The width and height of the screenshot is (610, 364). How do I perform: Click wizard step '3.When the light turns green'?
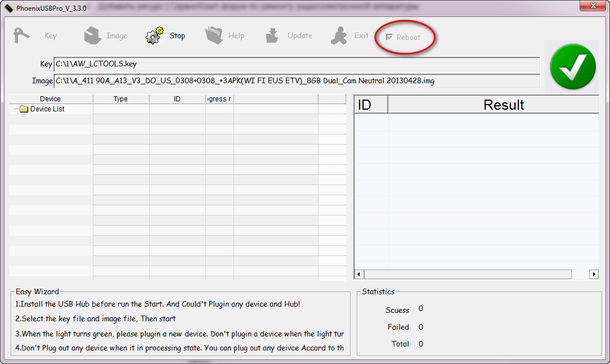(x=180, y=334)
